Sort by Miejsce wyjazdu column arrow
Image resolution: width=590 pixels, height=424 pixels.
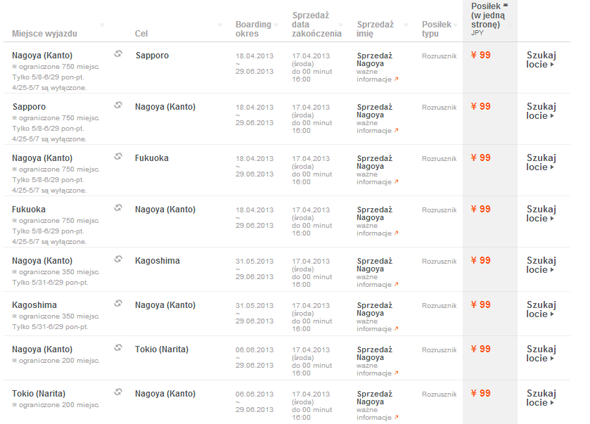pos(102,25)
